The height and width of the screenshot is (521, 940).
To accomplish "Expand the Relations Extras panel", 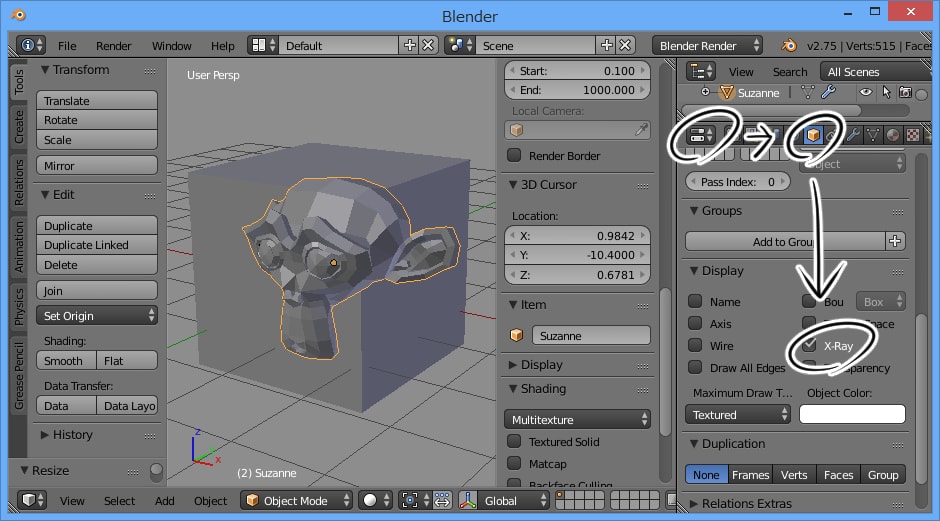I will click(694, 504).
